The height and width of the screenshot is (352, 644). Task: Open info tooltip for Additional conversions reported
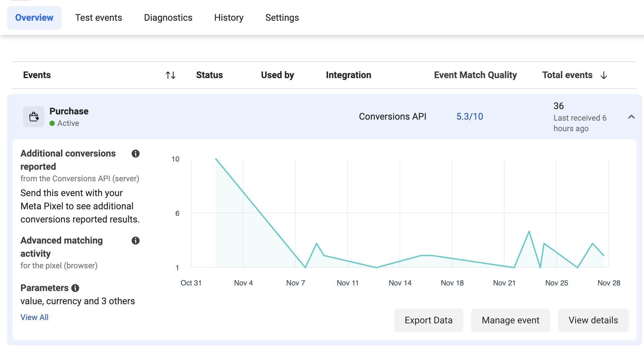[136, 154]
